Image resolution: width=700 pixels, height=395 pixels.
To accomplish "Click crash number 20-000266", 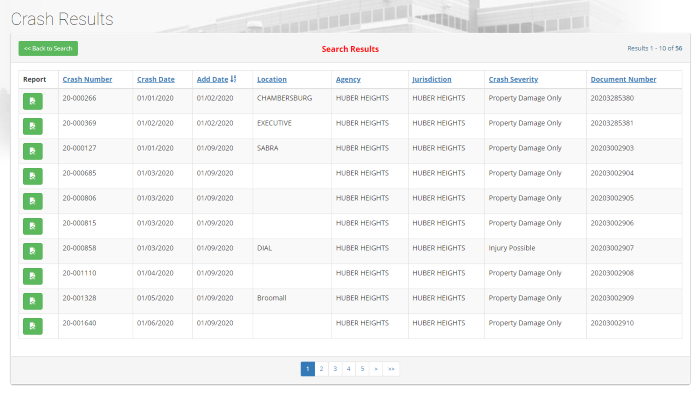I will (x=79, y=98).
